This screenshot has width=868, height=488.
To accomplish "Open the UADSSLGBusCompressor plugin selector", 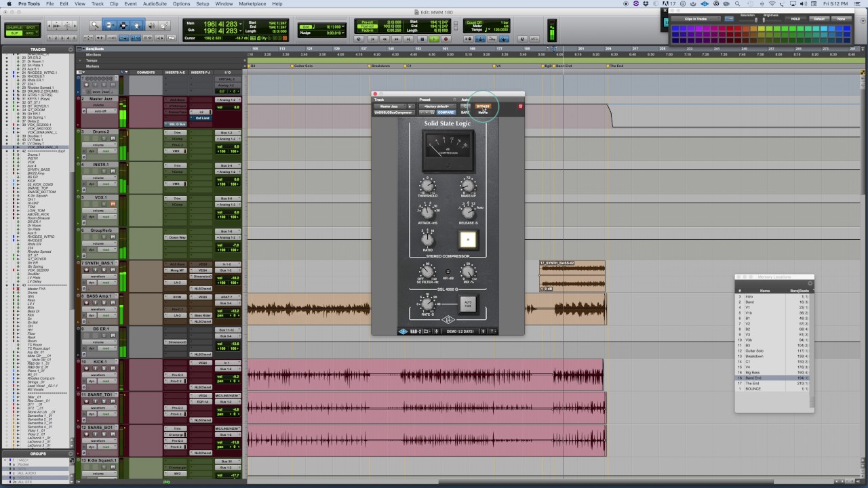I will point(395,113).
